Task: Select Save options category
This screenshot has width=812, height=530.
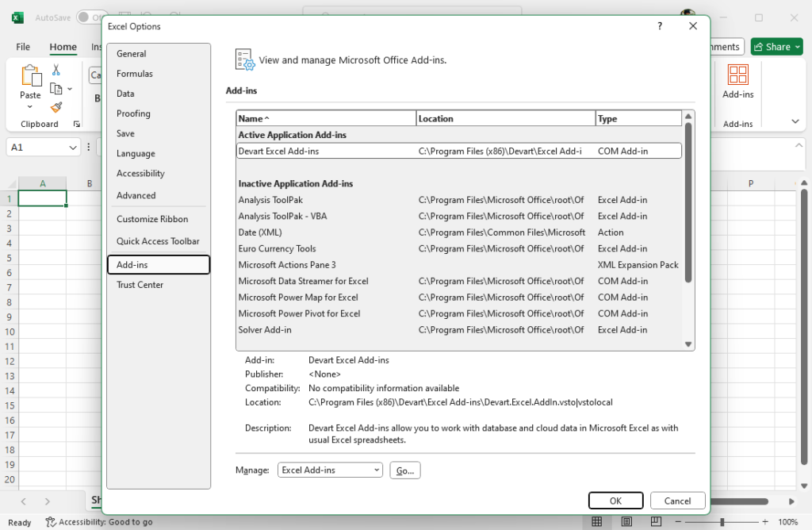Action: pyautogui.click(x=159, y=133)
